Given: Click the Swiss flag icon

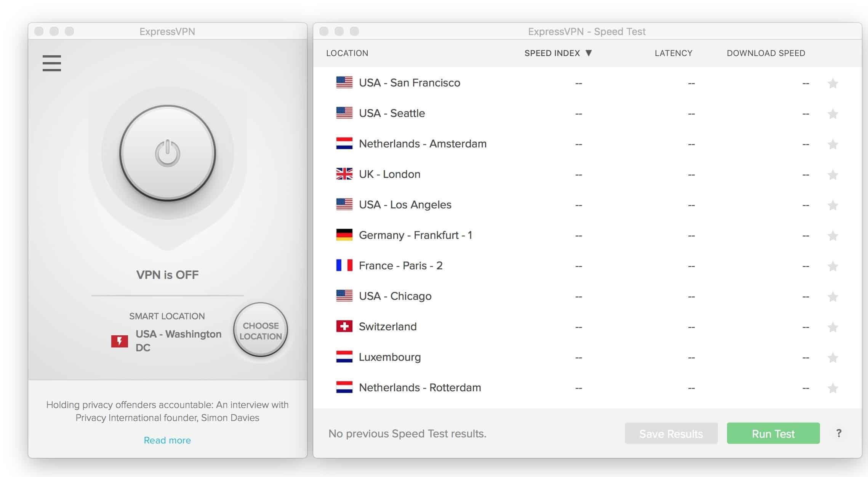Looking at the screenshot, I should coord(344,327).
